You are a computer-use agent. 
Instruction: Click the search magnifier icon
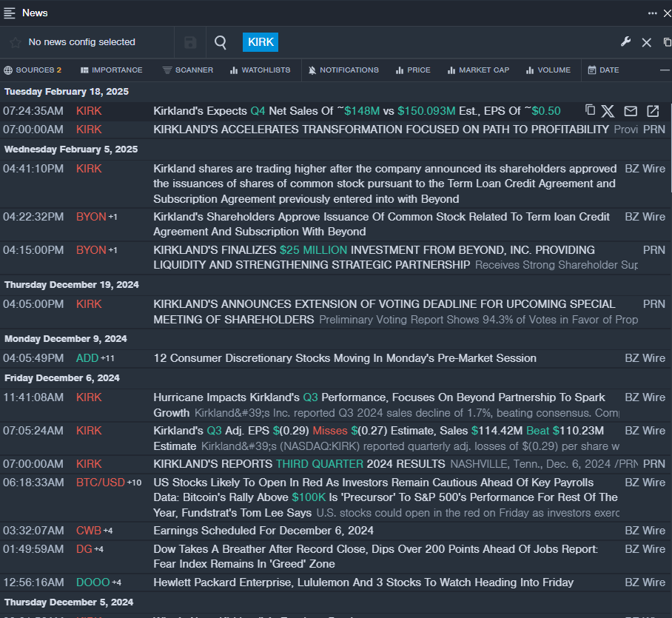coord(221,42)
